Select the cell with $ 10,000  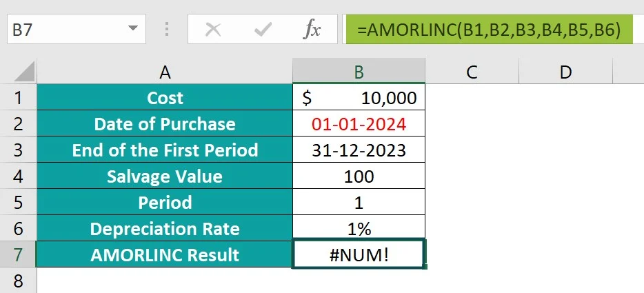pyautogui.click(x=359, y=97)
